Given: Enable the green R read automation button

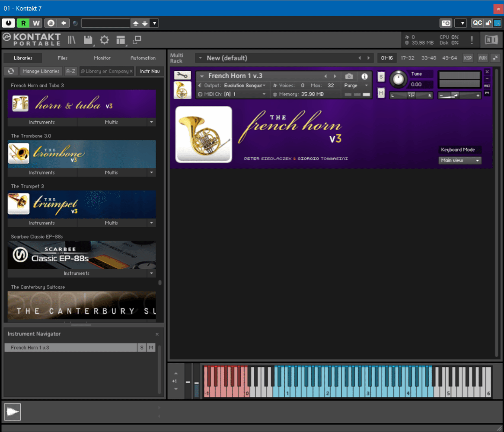Looking at the screenshot, I should pyautogui.click(x=23, y=23).
